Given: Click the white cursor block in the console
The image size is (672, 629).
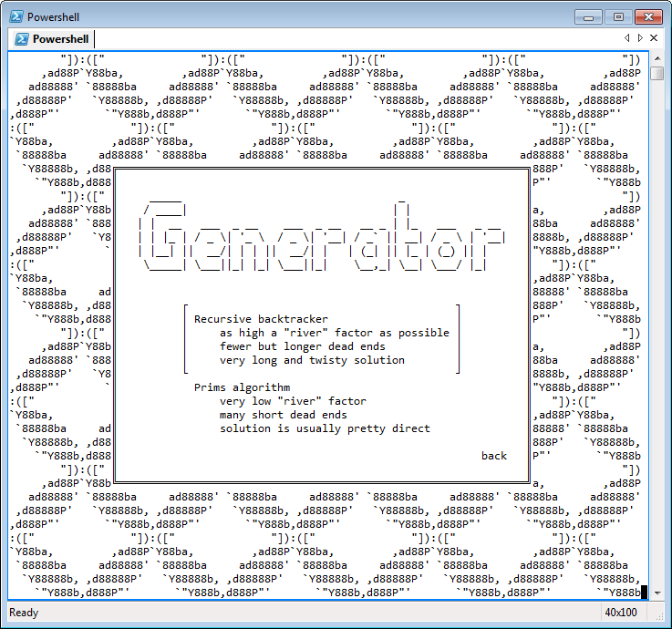Looking at the screenshot, I should click(x=644, y=593).
